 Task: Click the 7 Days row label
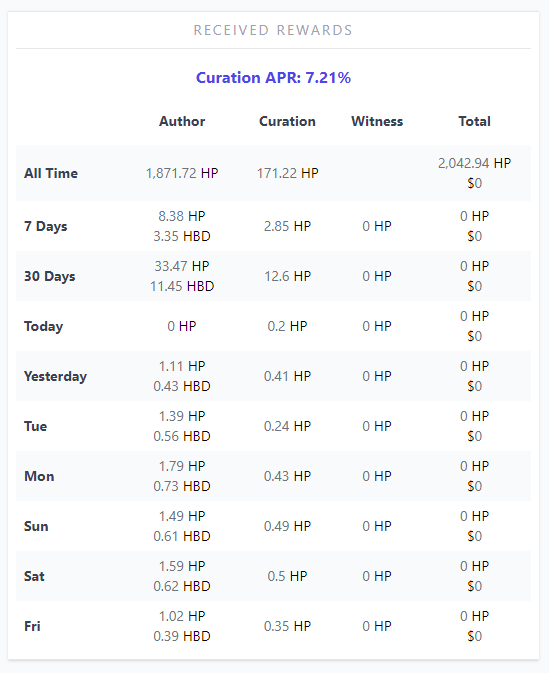tap(45, 226)
